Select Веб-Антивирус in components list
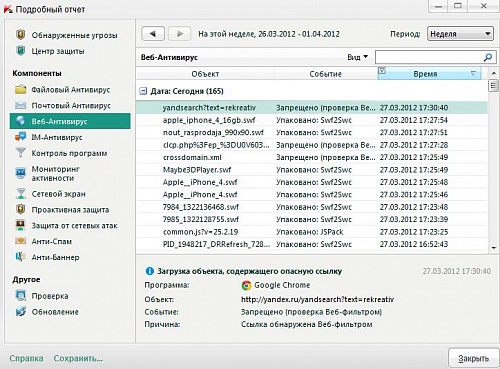 (70, 121)
